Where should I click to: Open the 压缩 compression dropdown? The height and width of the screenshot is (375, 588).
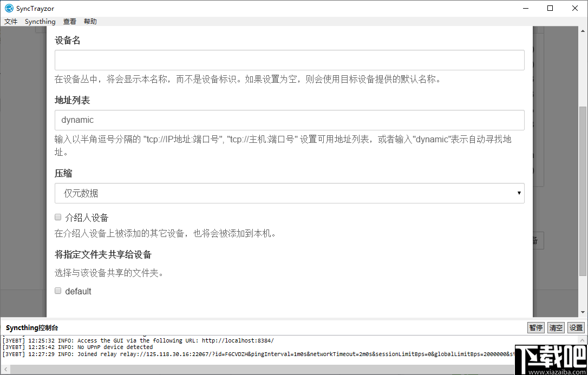click(289, 193)
